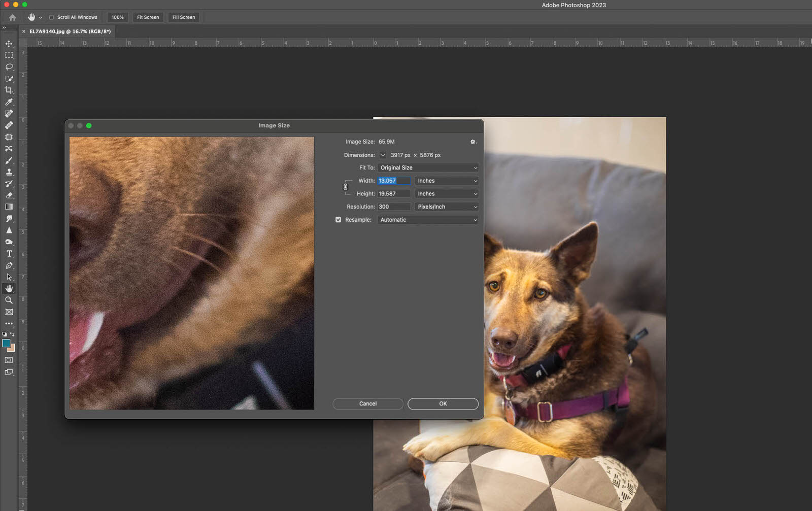
Task: Select the Type tool
Action: coord(9,254)
